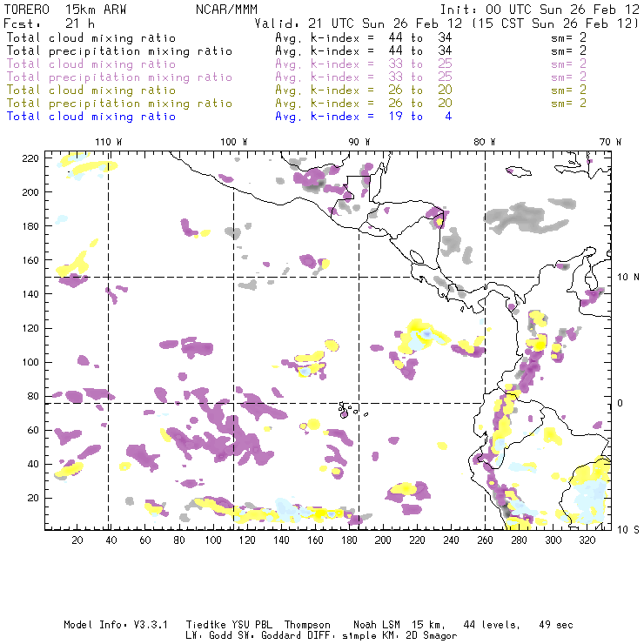
Task: Select the Thompson text in Model Info
Action: point(305,625)
